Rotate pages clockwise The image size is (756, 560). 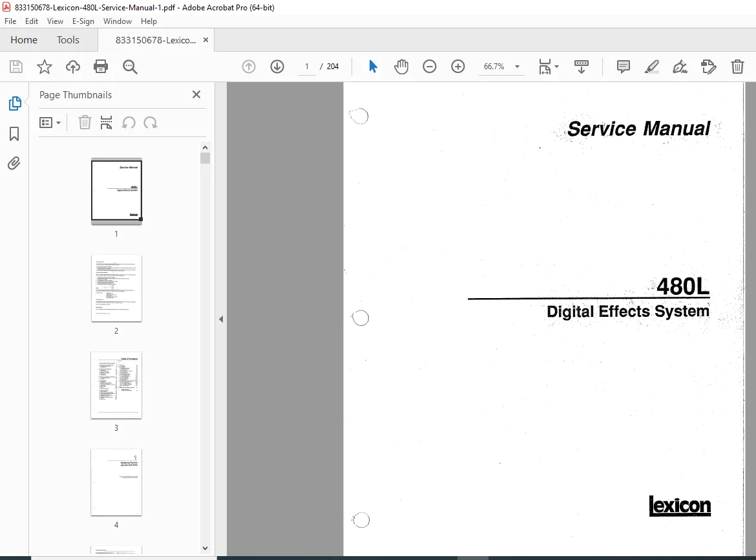pos(151,122)
